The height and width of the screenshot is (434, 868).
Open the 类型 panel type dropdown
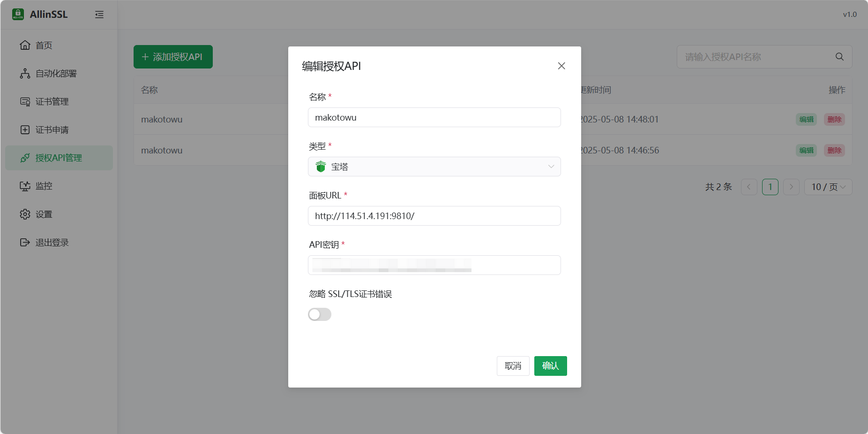pyautogui.click(x=434, y=167)
